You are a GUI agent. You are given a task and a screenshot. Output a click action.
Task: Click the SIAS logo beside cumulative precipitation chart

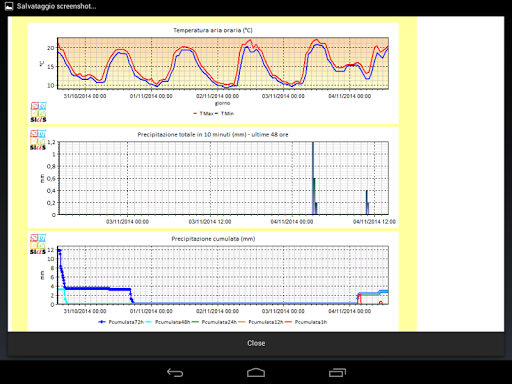(38, 244)
